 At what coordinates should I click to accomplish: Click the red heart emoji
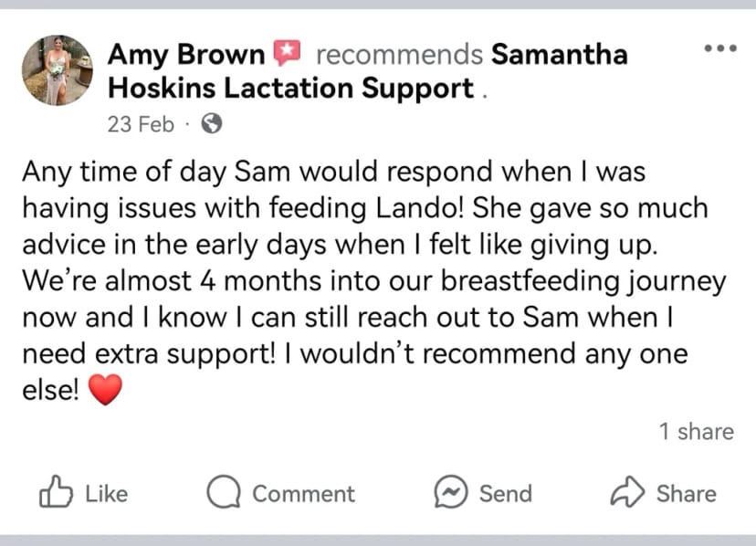[x=106, y=390]
